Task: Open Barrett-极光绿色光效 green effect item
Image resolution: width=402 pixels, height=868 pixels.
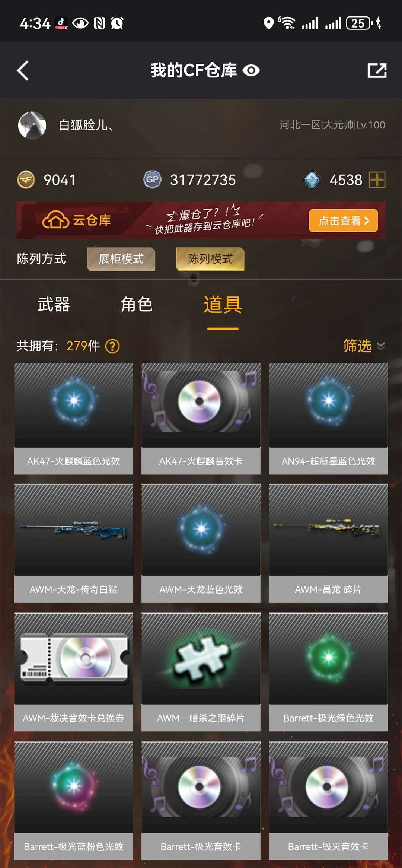Action: [328, 672]
